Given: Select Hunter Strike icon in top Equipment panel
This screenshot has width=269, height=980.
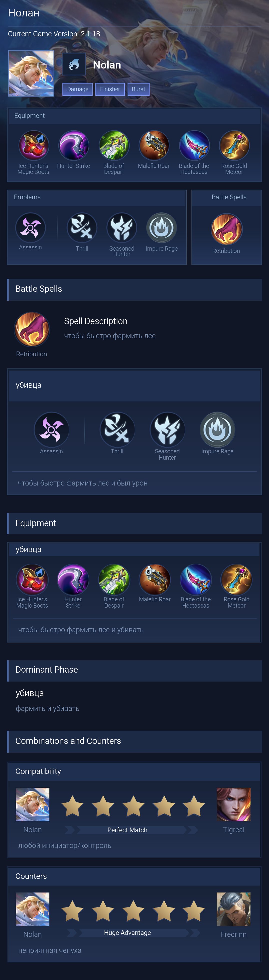Looking at the screenshot, I should coord(74,145).
